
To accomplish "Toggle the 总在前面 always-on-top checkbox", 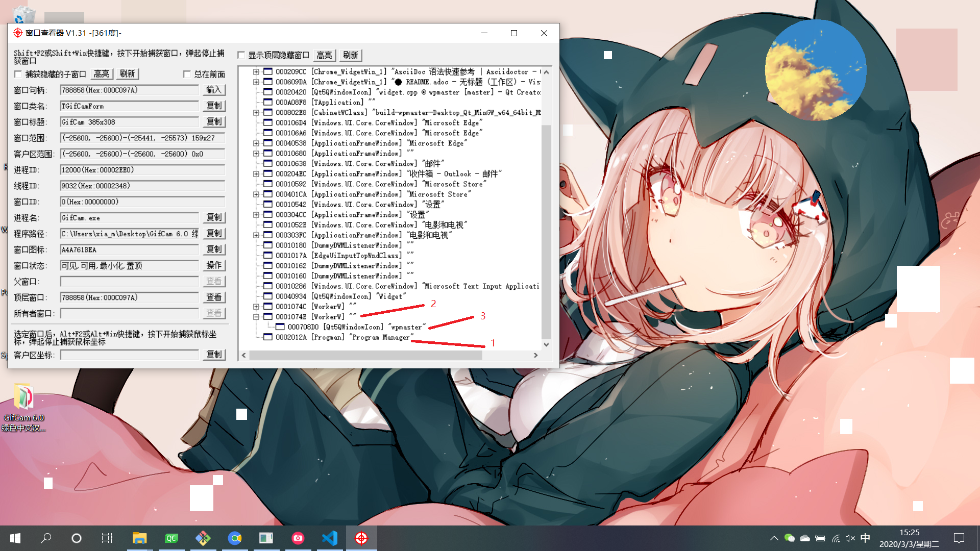I will point(187,74).
